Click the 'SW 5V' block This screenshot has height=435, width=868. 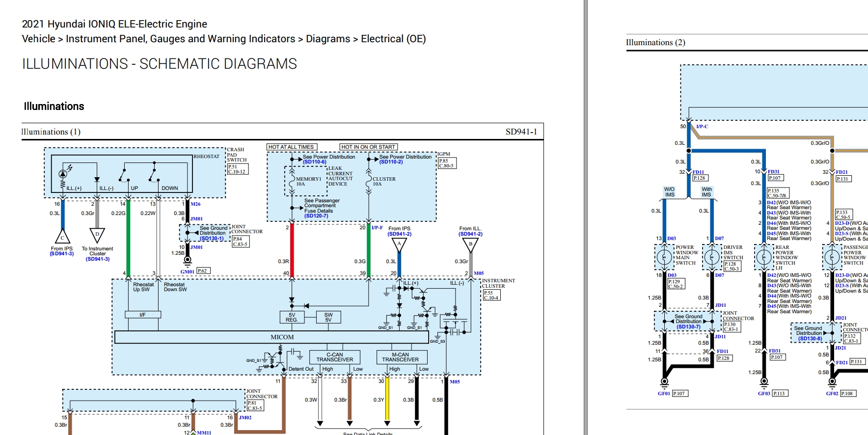point(328,317)
